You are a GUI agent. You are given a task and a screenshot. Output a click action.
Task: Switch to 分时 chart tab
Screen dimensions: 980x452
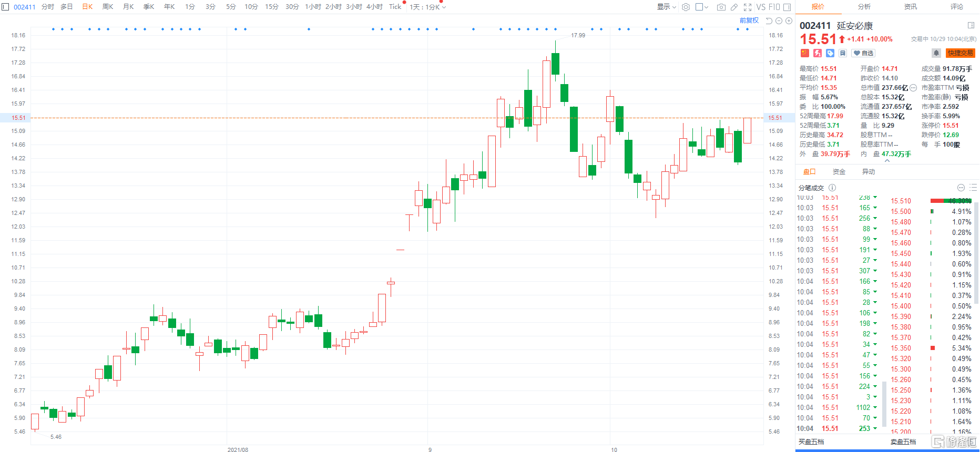(x=48, y=7)
